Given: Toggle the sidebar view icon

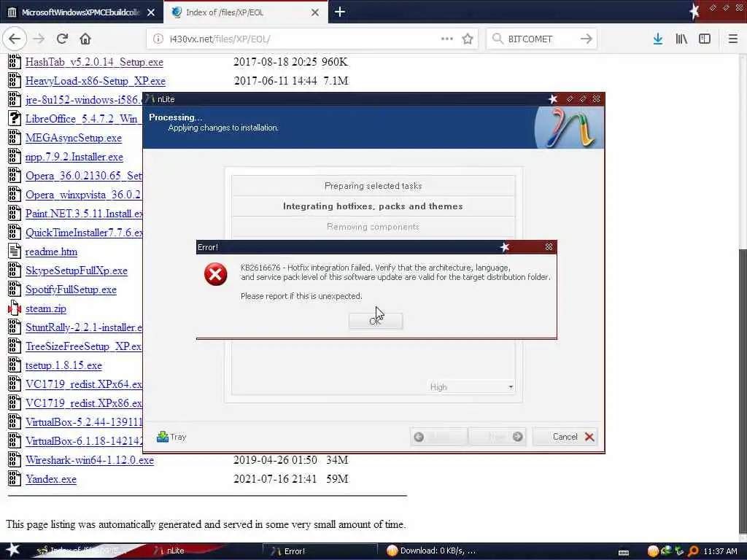Looking at the screenshot, I should tap(705, 39).
